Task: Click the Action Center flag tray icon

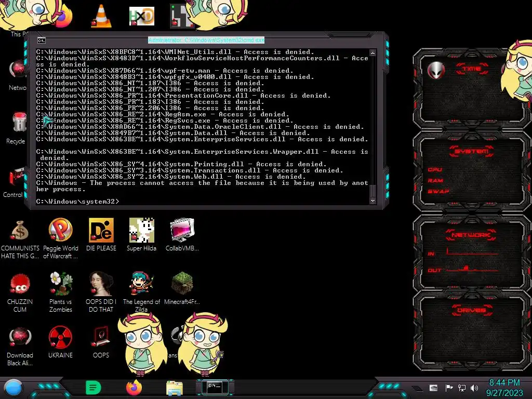Action: 449,388
